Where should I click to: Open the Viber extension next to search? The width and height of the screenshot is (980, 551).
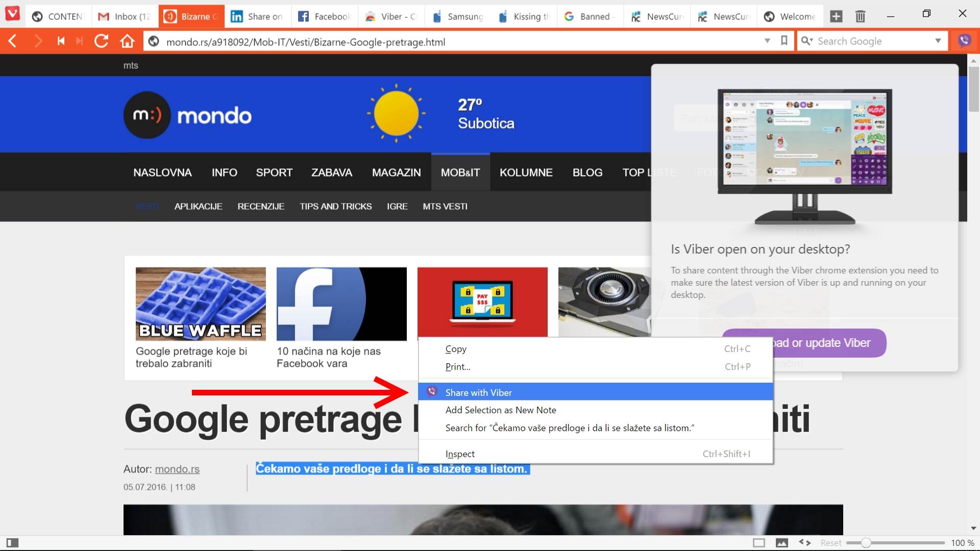click(965, 41)
